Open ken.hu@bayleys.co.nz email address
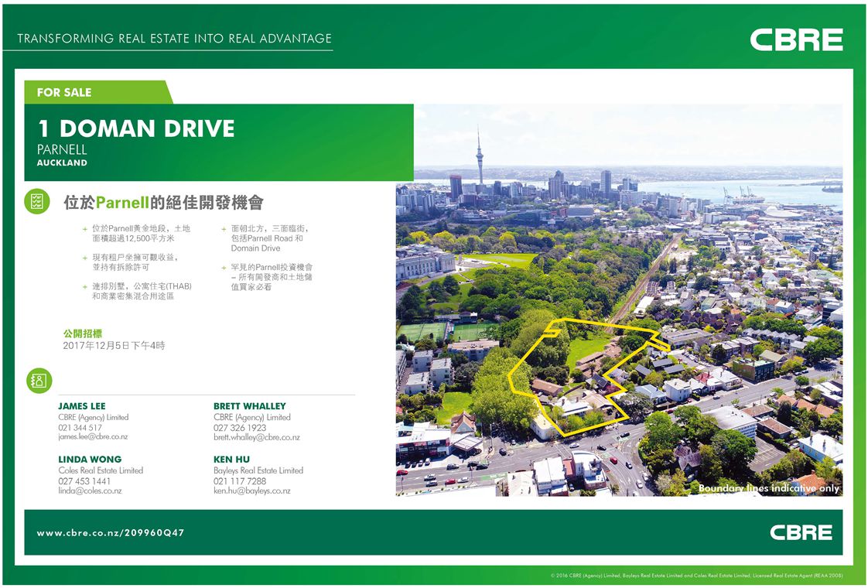Screen dimensions: 868x588 pos(252,491)
